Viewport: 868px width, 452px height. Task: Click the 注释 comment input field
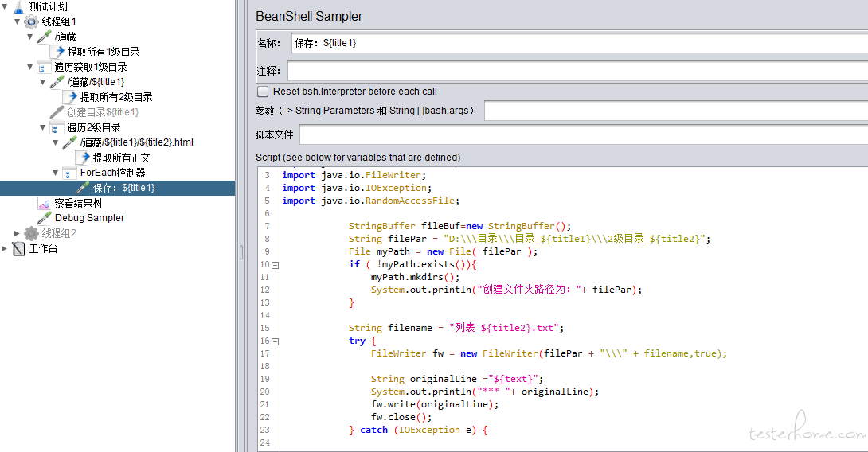pos(577,71)
